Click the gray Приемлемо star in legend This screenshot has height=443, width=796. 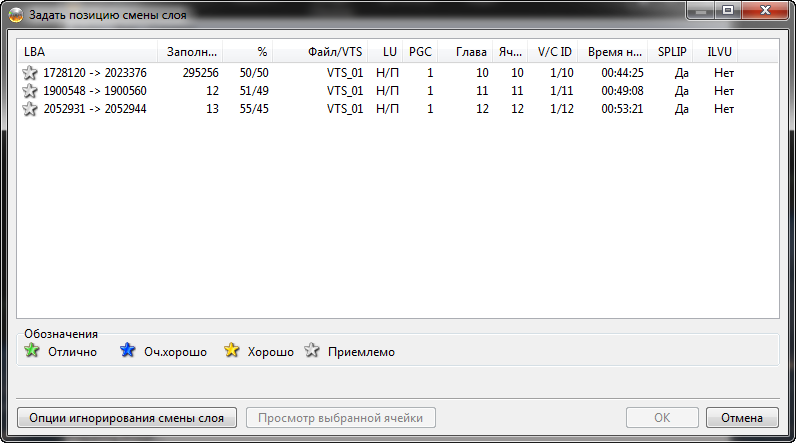(312, 350)
